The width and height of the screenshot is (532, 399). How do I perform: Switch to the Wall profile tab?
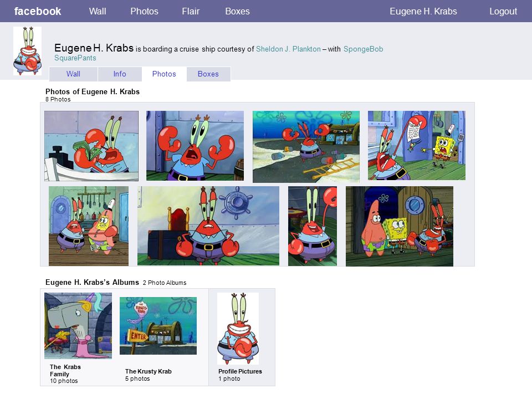[x=73, y=74]
